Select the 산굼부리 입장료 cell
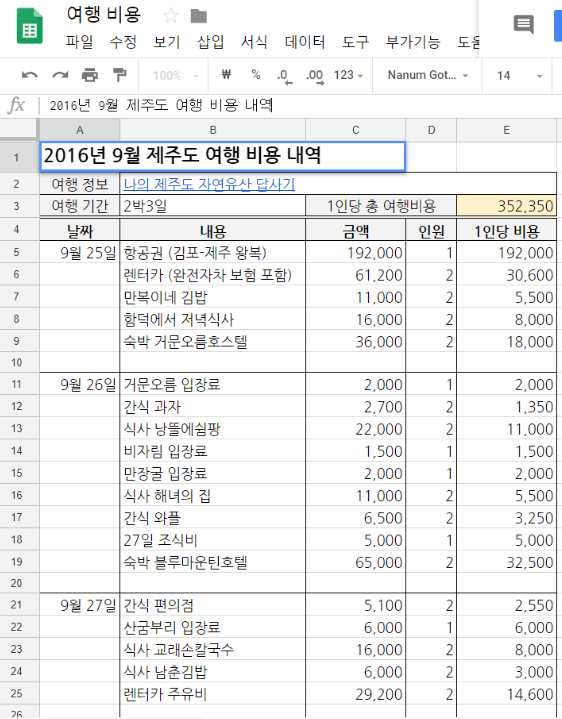Image resolution: width=562 pixels, height=719 pixels. [x=213, y=627]
